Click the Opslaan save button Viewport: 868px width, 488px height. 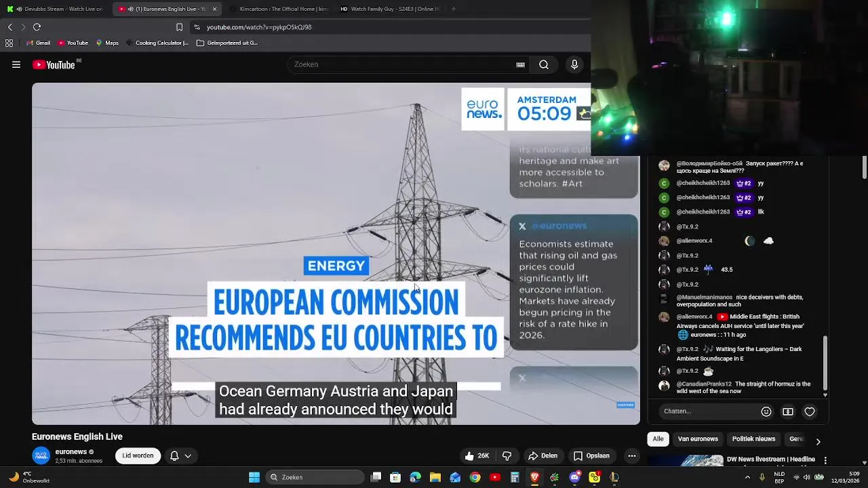tap(591, 456)
